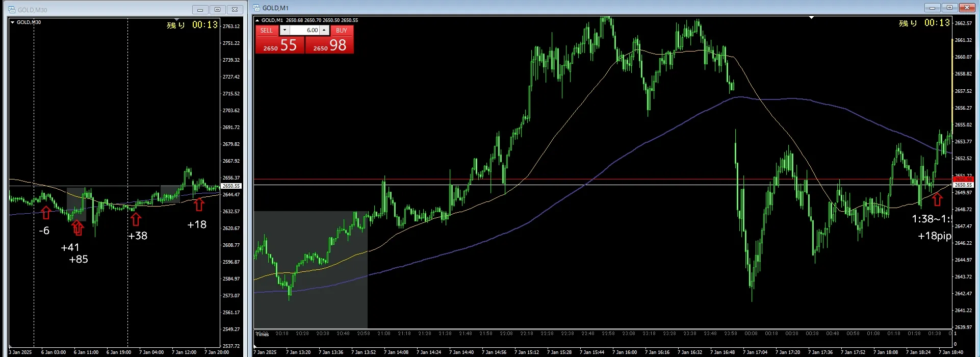Maximize the GOLD,M30 chart window

coord(217,10)
